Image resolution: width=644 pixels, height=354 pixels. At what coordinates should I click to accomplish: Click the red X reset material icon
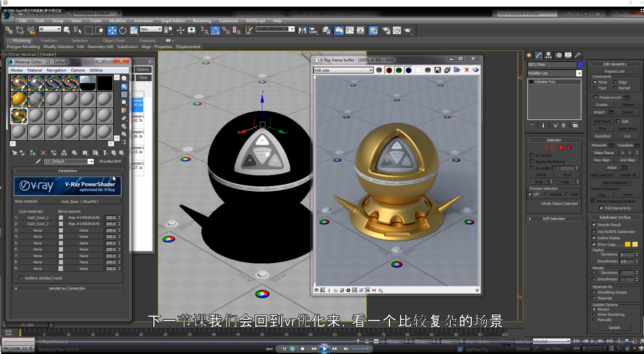(x=43, y=153)
